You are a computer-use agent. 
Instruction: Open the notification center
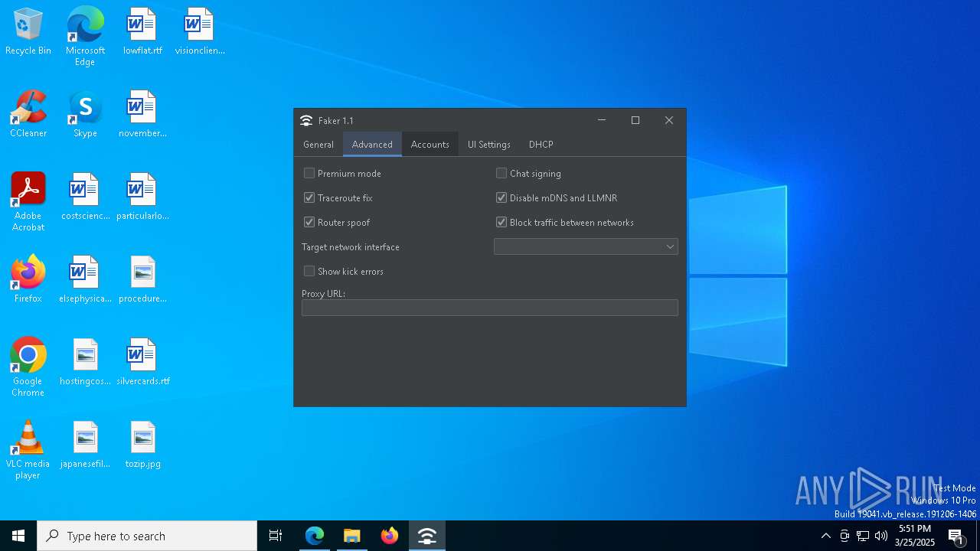click(x=956, y=536)
